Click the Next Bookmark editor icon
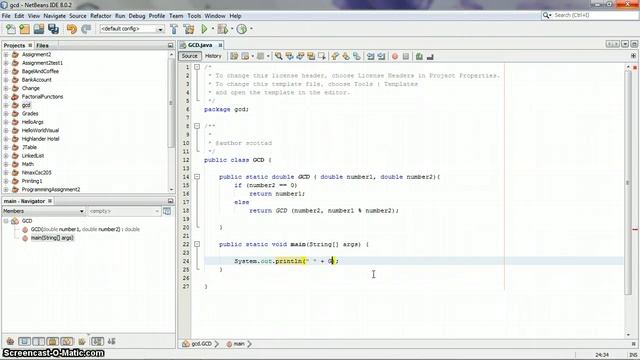The height and width of the screenshot is (360, 640). [x=346, y=56]
